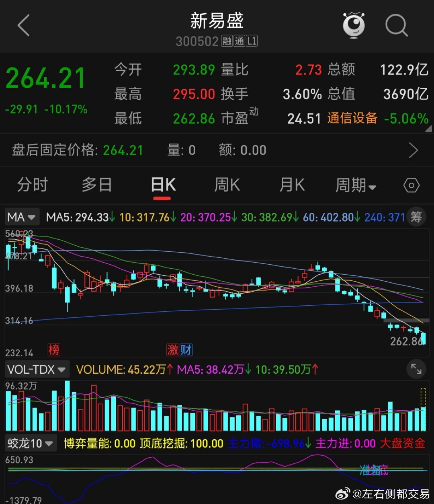The width and height of the screenshot is (434, 504).
Task: Open the 蛟龙10 indicator dropdown
Action: coord(31,444)
